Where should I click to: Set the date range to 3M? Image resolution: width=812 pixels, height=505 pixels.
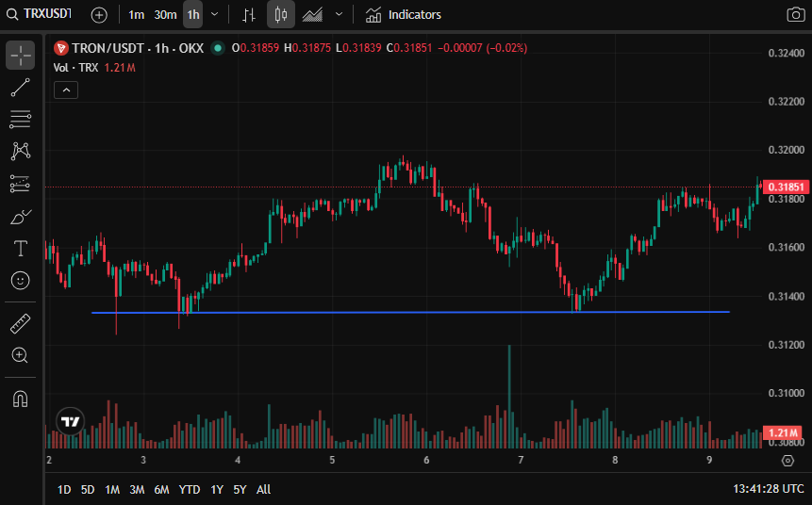click(x=137, y=490)
